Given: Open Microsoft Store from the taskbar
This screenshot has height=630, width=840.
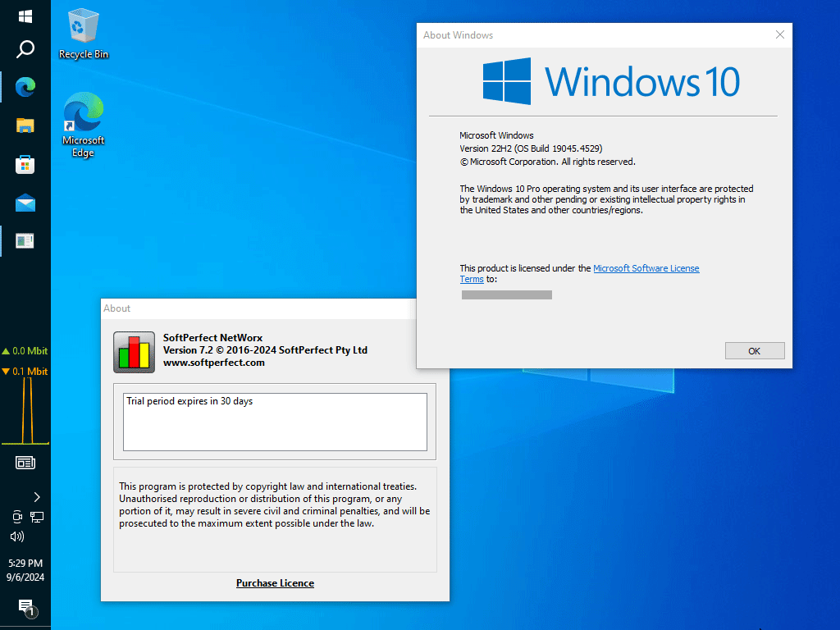Looking at the screenshot, I should [x=25, y=164].
